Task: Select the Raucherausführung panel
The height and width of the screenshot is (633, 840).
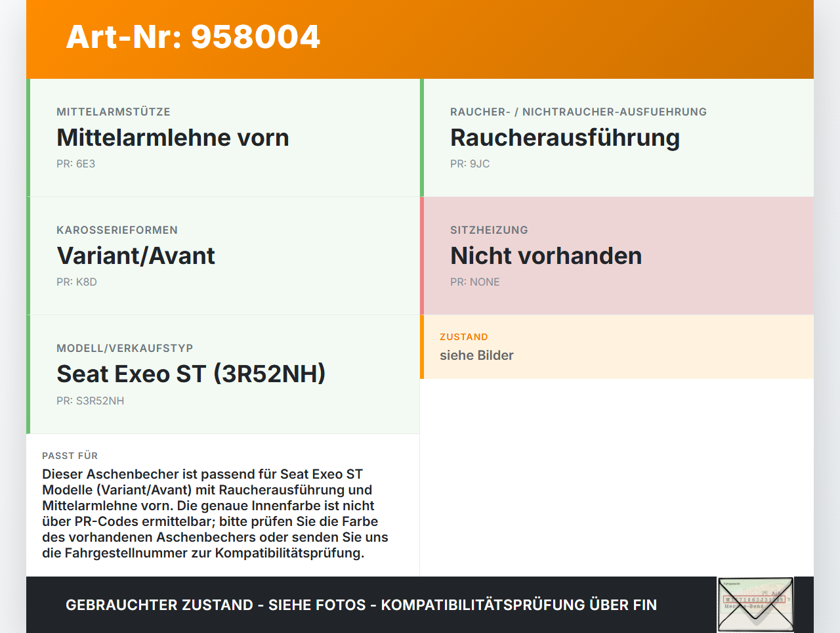Action: (617, 138)
